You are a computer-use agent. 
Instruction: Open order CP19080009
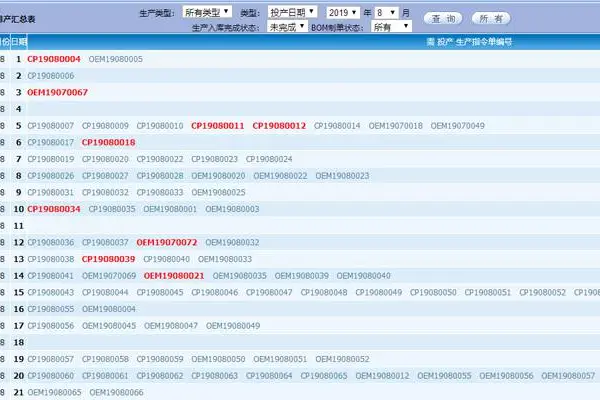tap(105, 126)
